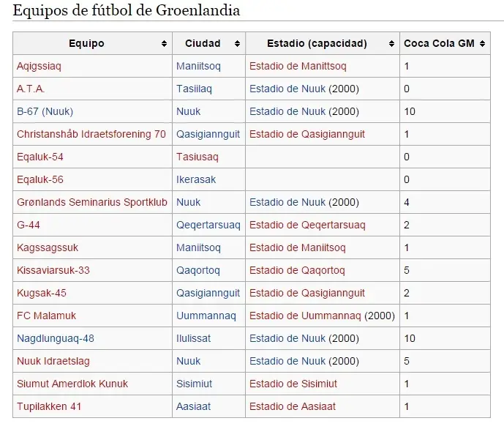504x429 pixels.
Task: Open Ilulissat city link
Action: coord(195,338)
